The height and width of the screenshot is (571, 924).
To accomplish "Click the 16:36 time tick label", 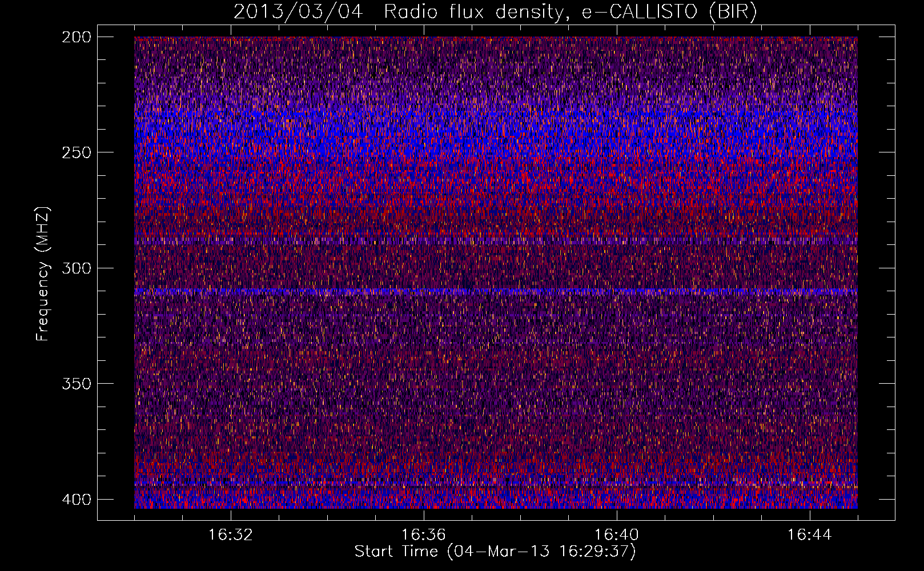I will coord(424,535).
